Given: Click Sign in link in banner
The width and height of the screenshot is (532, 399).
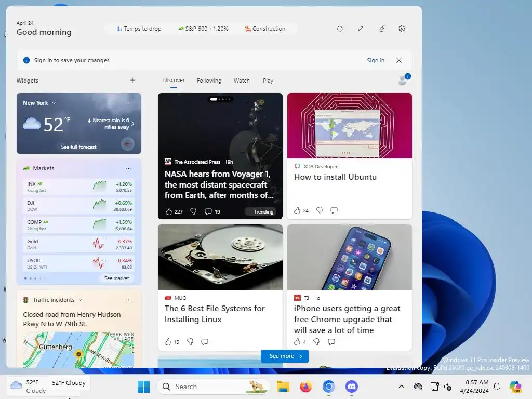Looking at the screenshot, I should 375,60.
